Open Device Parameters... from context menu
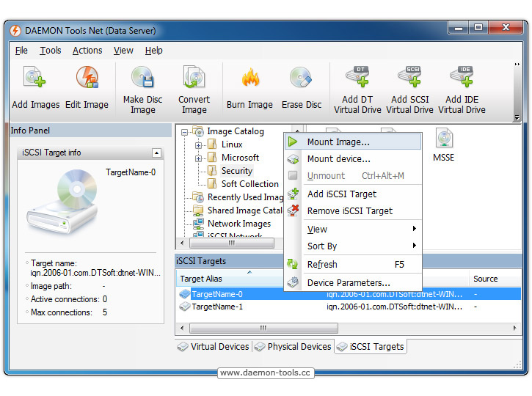The height and width of the screenshot is (396, 532). click(353, 282)
